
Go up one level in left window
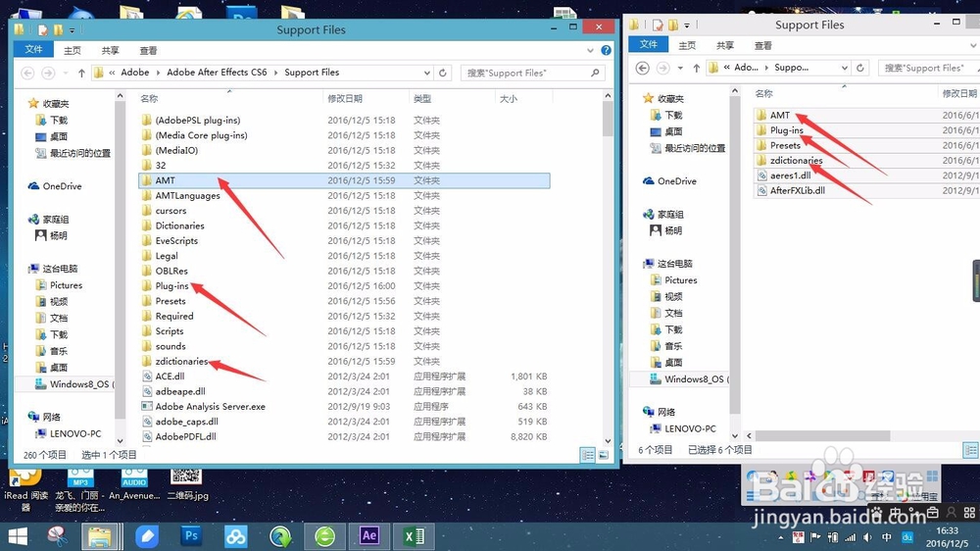[81, 74]
